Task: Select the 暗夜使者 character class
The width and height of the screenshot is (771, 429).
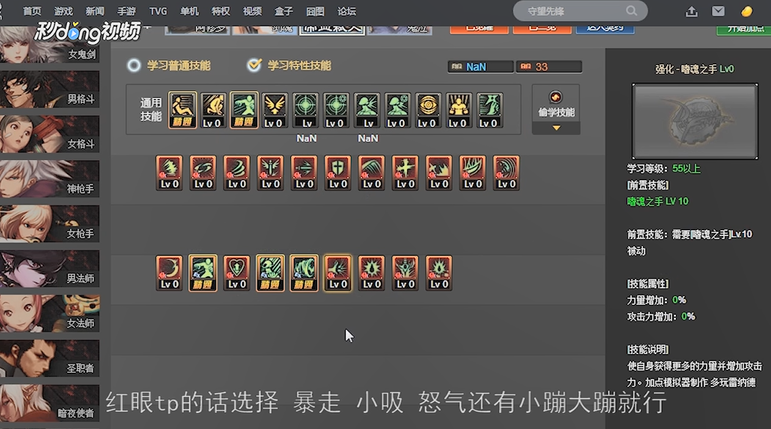Action: tap(49, 403)
